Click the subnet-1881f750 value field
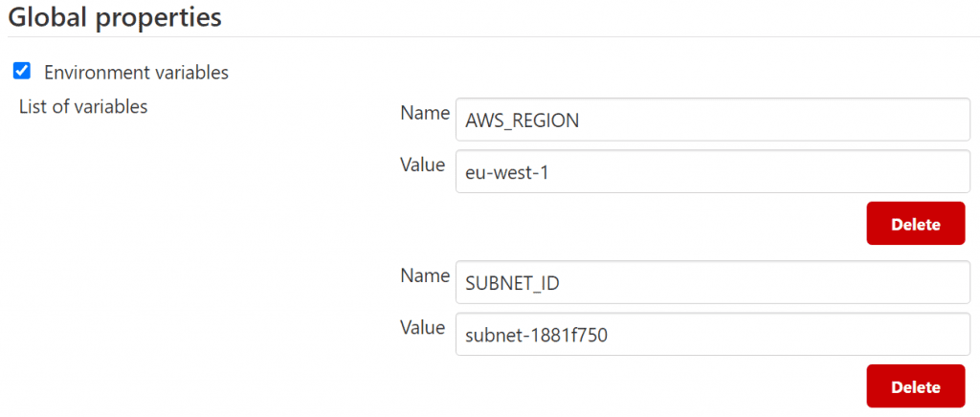 (713, 334)
